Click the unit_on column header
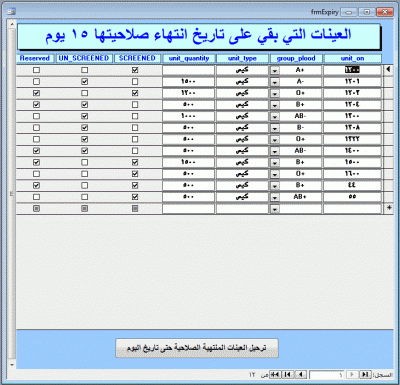Image resolution: width=400 pixels, height=385 pixels. [x=352, y=58]
